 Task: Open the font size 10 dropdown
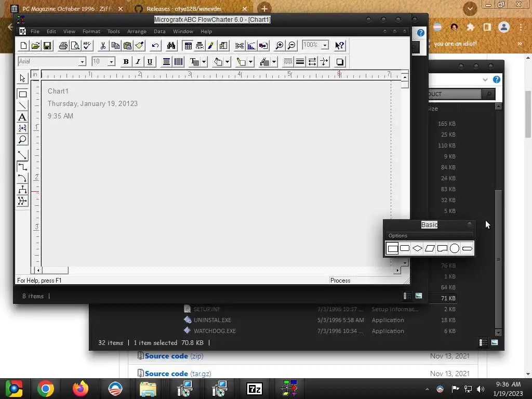[111, 62]
